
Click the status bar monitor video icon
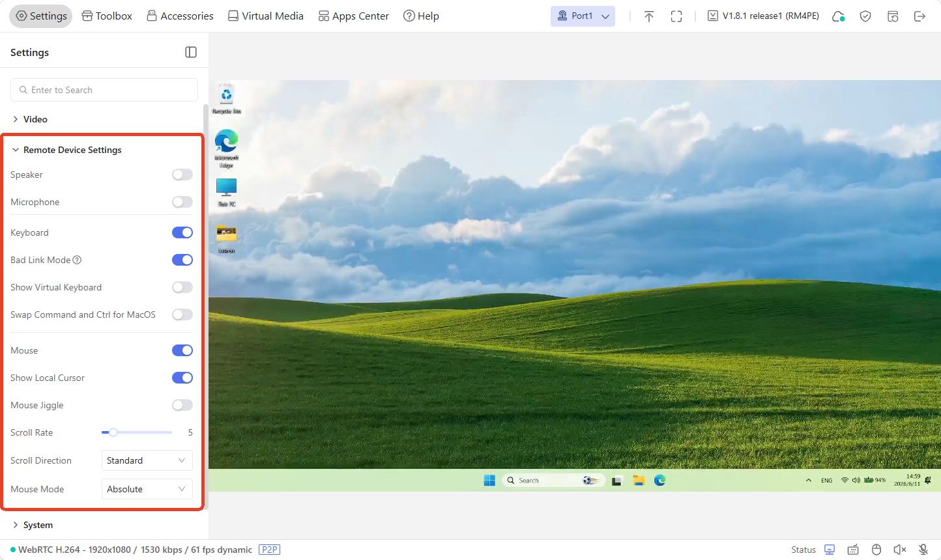(830, 550)
